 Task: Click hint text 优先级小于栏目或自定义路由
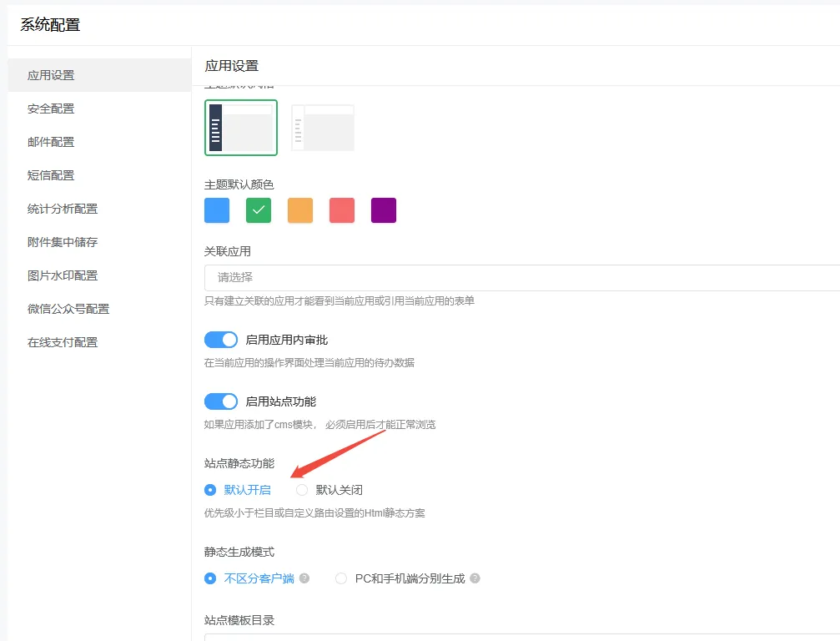pos(314,513)
